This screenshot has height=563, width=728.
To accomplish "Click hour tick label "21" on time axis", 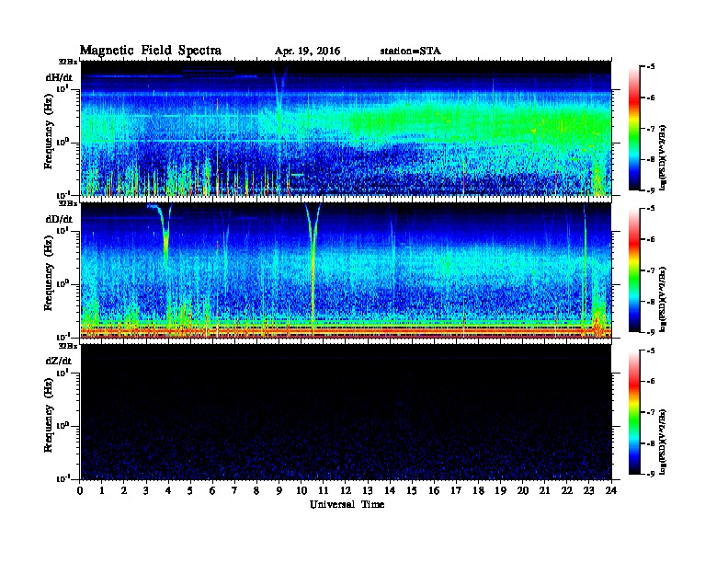I will click(x=544, y=490).
